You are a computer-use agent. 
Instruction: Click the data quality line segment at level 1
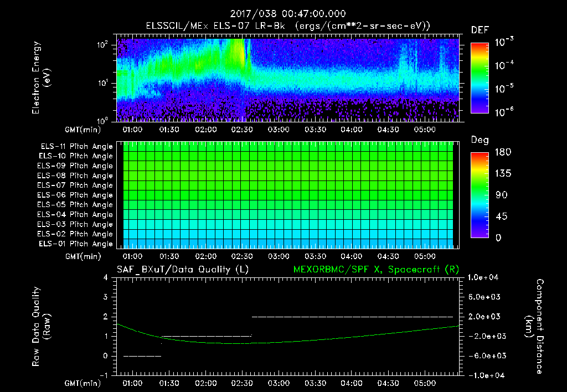[207, 336]
